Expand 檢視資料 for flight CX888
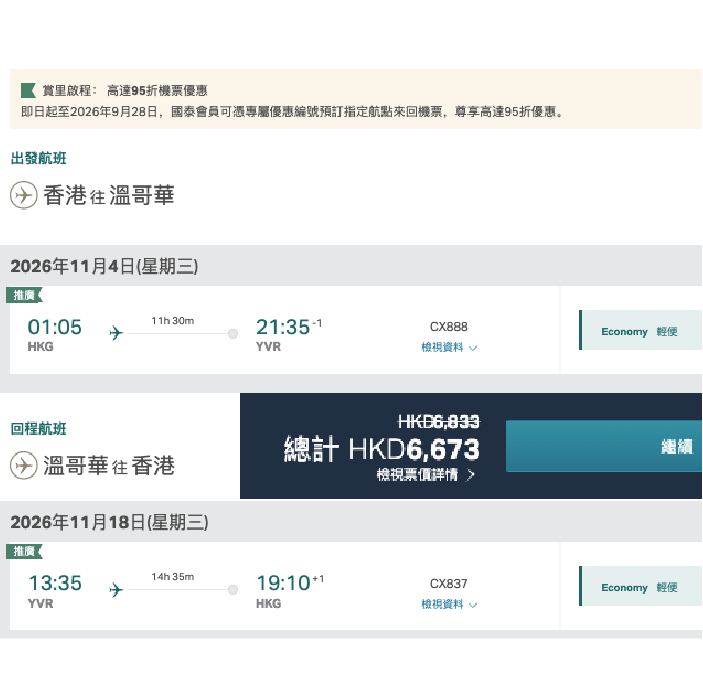 449,348
